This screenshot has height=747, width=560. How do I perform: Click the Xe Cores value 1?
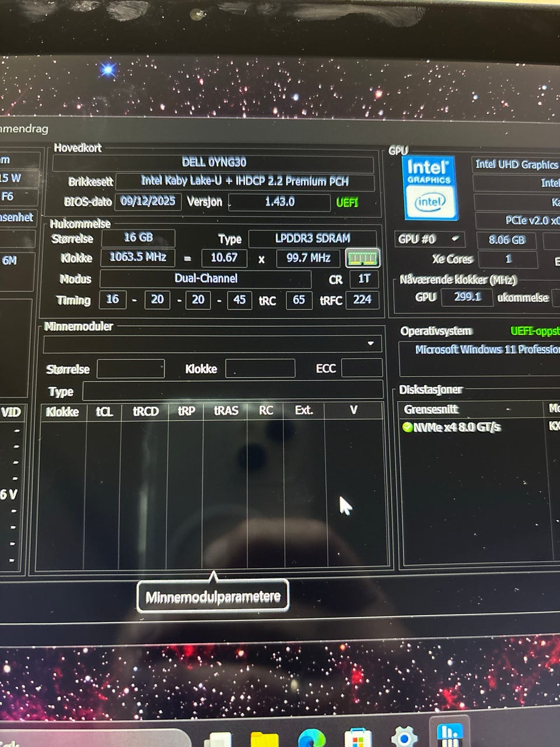click(x=508, y=259)
